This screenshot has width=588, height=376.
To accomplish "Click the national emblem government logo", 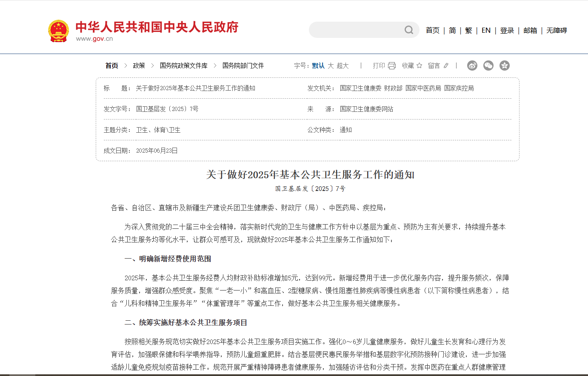I will click(x=58, y=30).
